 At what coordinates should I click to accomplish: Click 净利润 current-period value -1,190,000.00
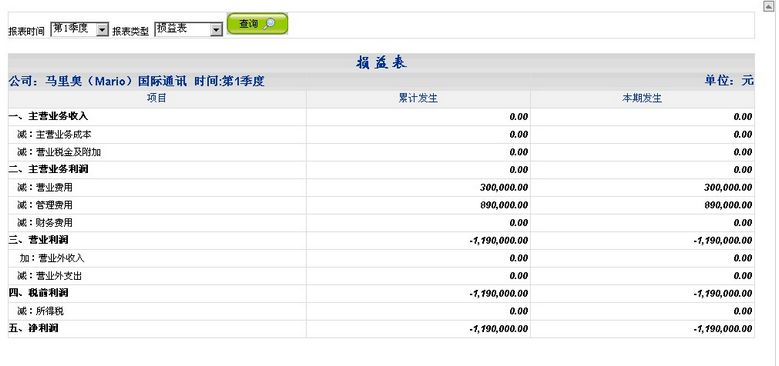pyautogui.click(x=723, y=329)
